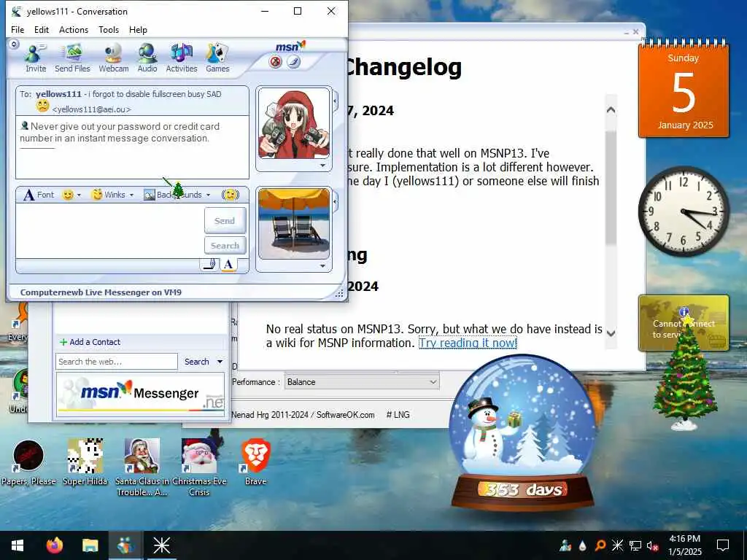Viewport: 747px width, 560px height.
Task: Open the Send Files tool
Action: (72, 58)
